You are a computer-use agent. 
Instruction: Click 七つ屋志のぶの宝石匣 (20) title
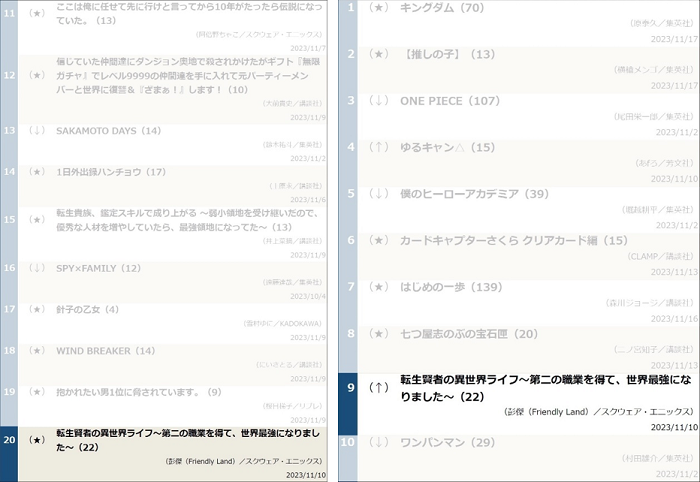point(469,334)
